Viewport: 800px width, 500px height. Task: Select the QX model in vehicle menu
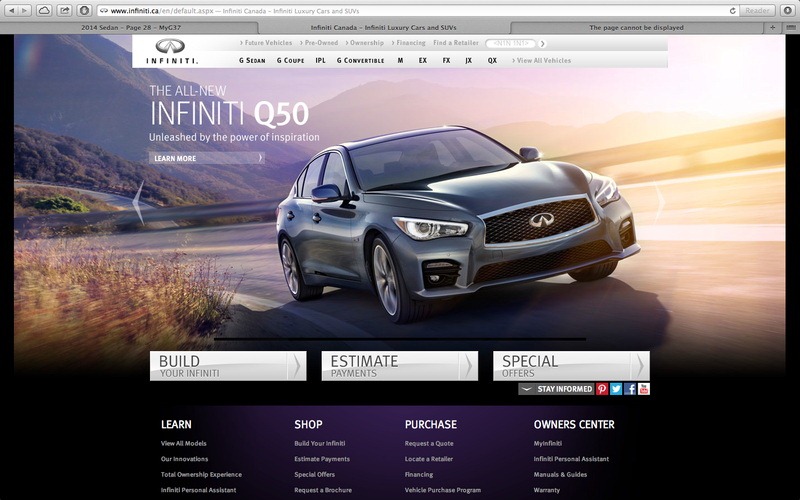click(x=492, y=60)
